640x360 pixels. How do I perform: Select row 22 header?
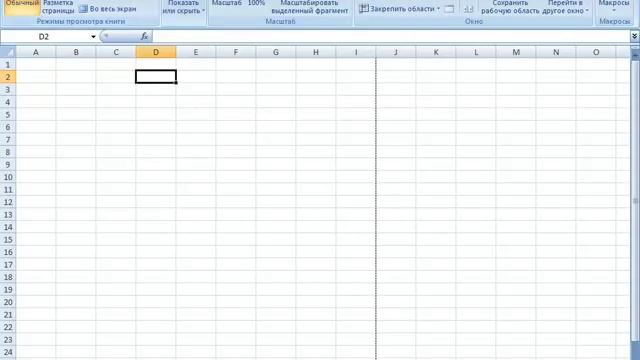tap(8, 327)
